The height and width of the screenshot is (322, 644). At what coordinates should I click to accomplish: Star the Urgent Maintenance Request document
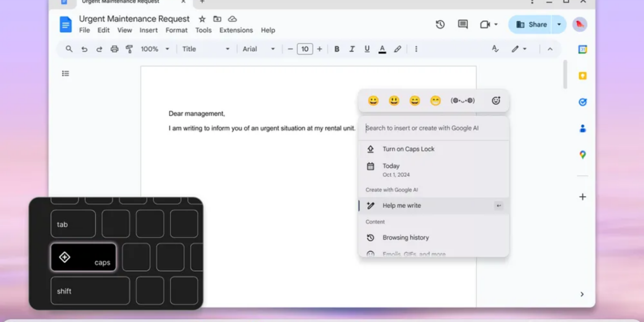point(202,19)
